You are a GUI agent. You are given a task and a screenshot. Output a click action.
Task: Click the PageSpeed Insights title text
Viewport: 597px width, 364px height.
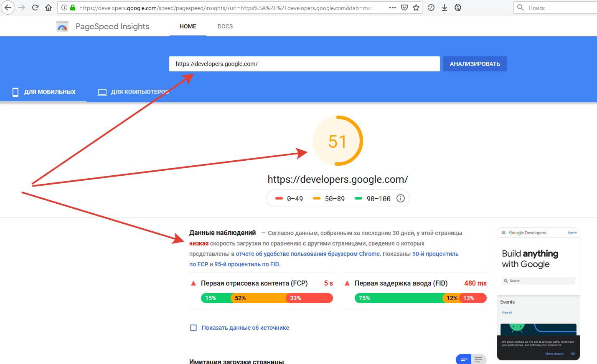[112, 26]
